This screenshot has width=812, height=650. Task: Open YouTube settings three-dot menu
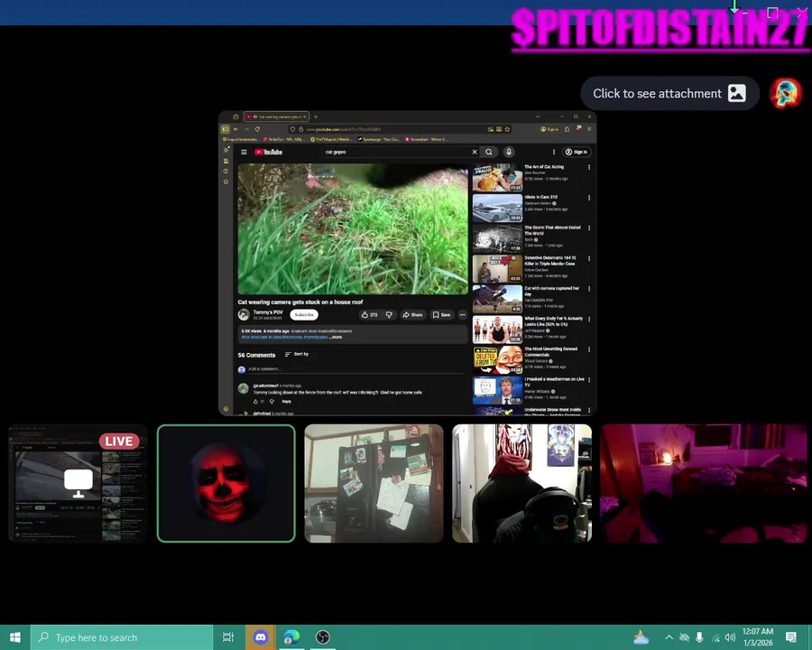(554, 152)
